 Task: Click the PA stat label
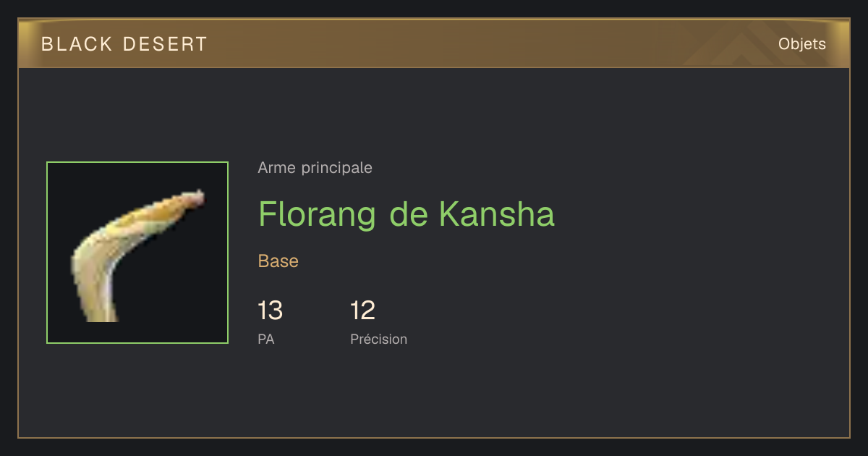point(266,339)
